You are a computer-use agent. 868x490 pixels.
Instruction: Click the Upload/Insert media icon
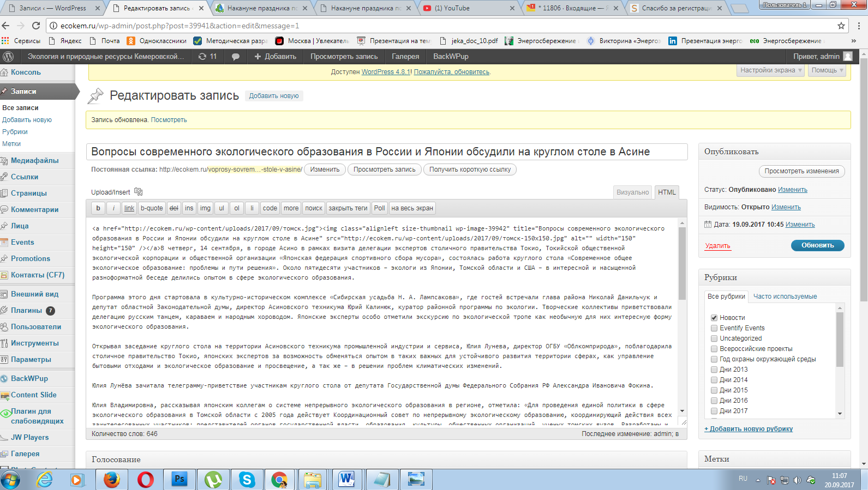point(139,192)
